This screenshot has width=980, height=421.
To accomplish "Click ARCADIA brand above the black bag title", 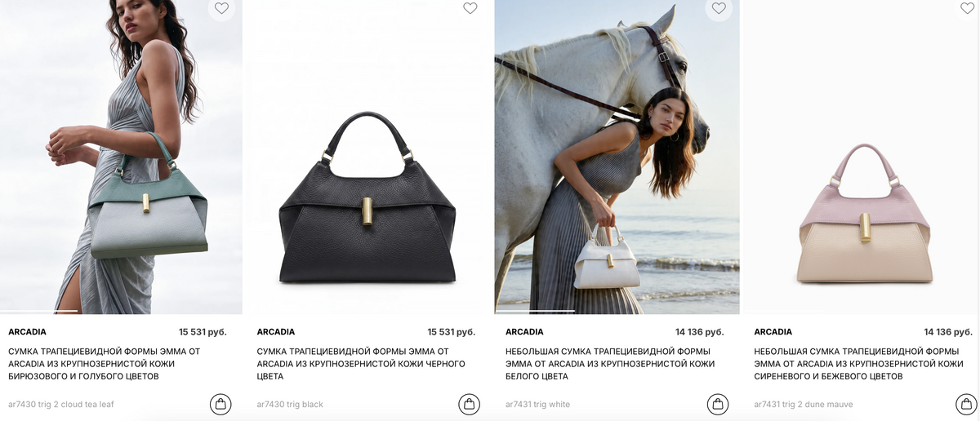I will [276, 332].
